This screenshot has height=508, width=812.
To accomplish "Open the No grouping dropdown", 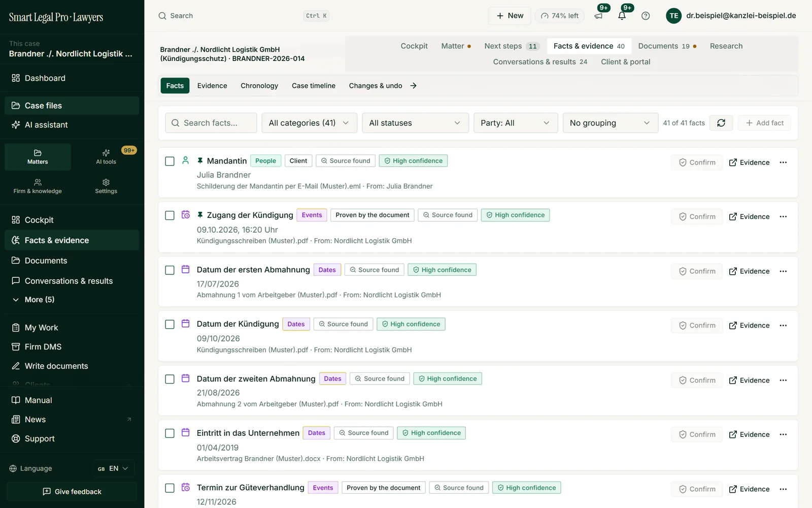I will tap(610, 123).
